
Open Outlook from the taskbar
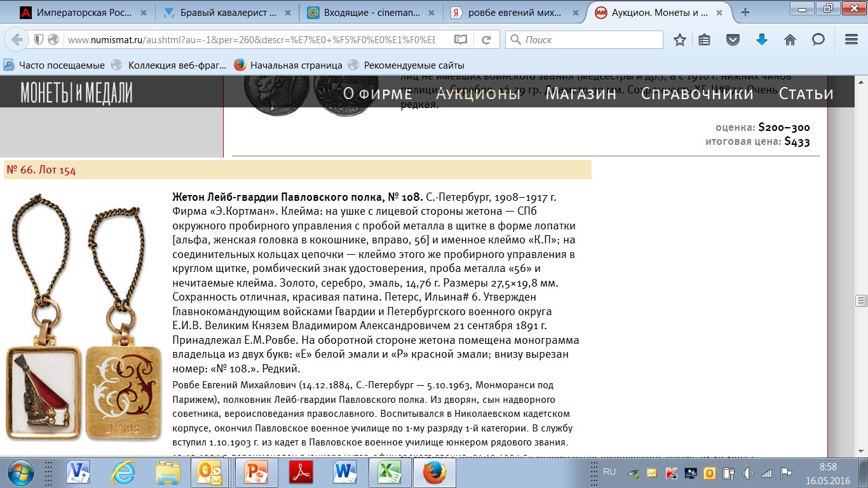[208, 473]
